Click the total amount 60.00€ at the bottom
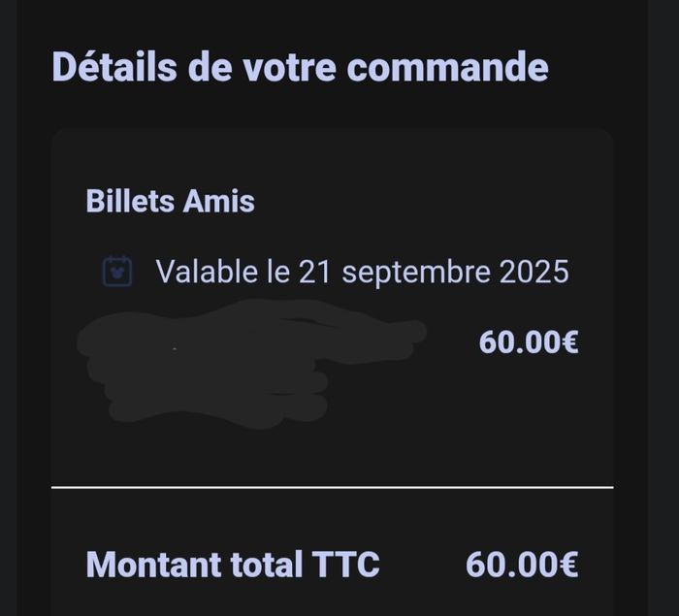This screenshot has height=616, width=679. [x=522, y=565]
